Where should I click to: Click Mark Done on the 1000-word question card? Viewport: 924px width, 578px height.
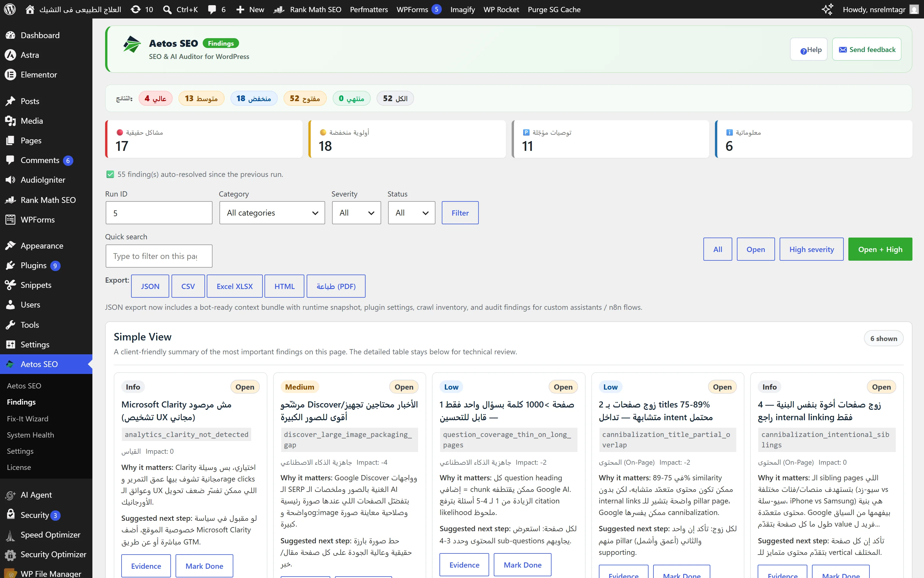point(522,565)
